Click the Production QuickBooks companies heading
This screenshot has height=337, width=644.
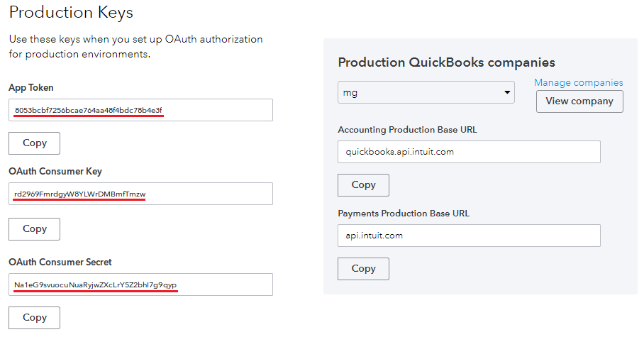coord(446,62)
